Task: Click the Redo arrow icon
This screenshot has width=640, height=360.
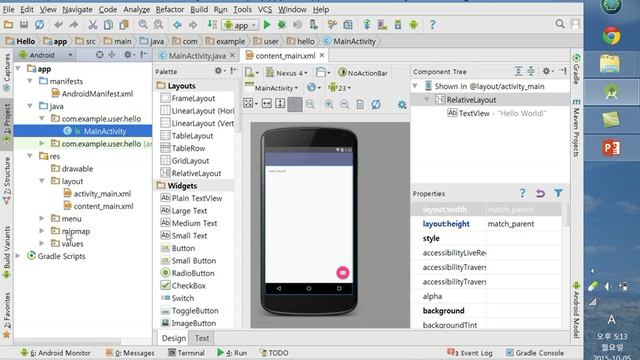Action: point(74,25)
